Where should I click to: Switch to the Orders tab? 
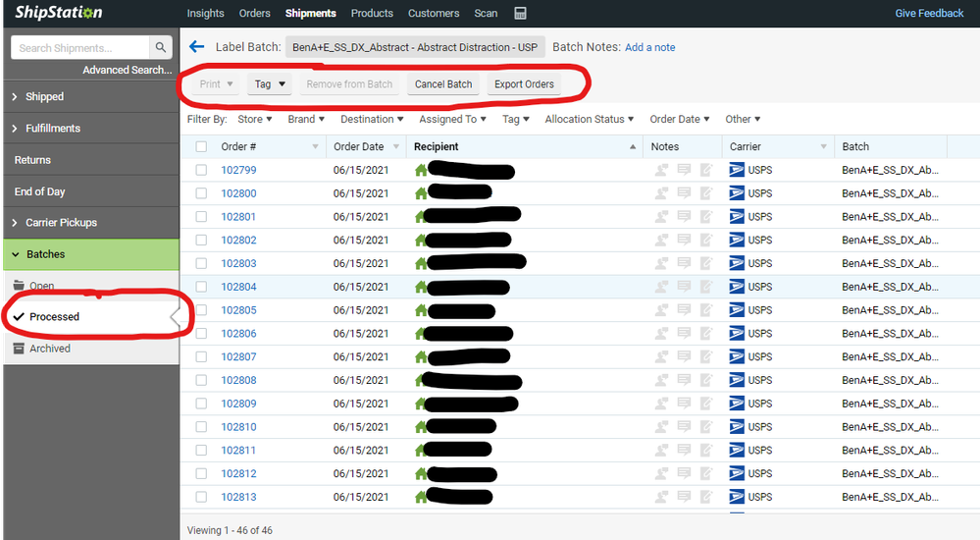(x=255, y=14)
